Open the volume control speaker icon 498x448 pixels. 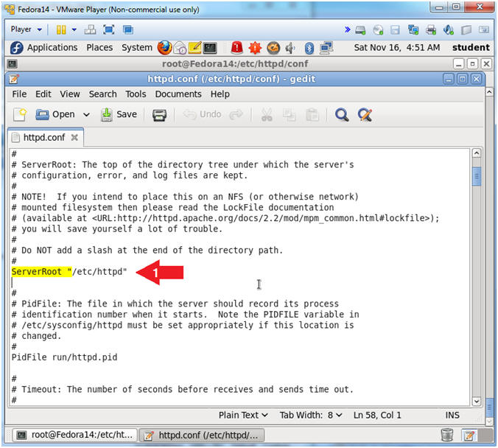coord(290,48)
